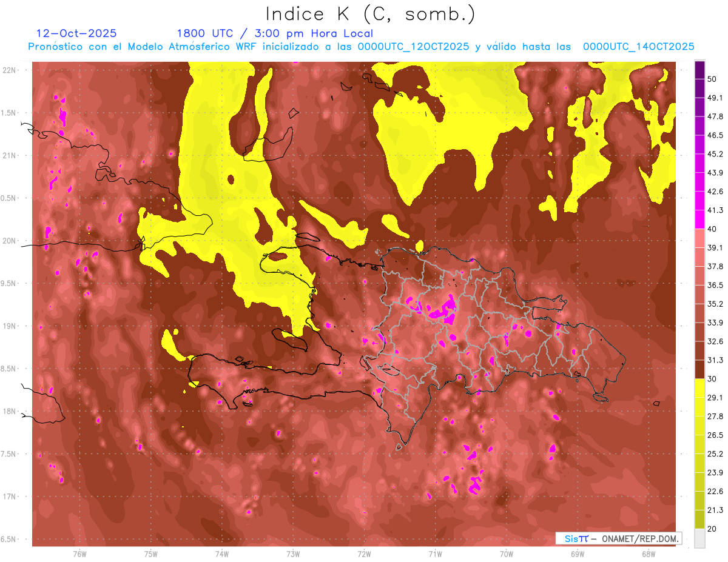Click the latitude label "19N"
Screen dimensions: 728x562
tap(10, 326)
